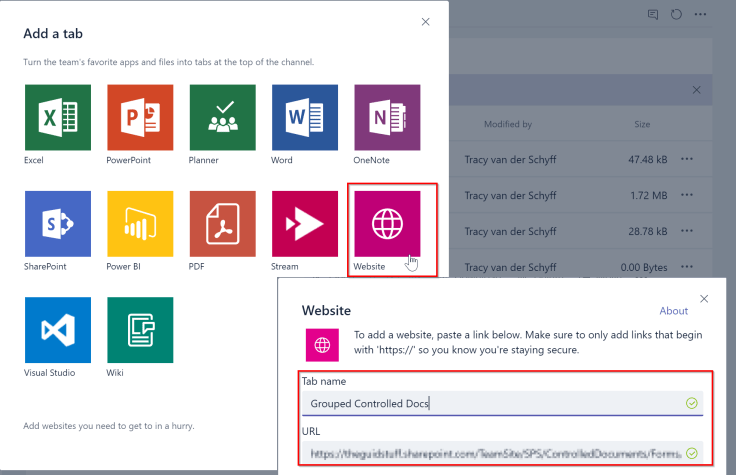Open the SharePoint app tile
Screen dimensions: 736x475
point(57,224)
